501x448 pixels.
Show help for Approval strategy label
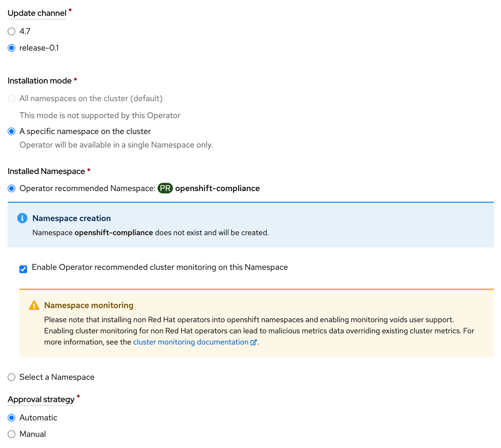point(41,399)
